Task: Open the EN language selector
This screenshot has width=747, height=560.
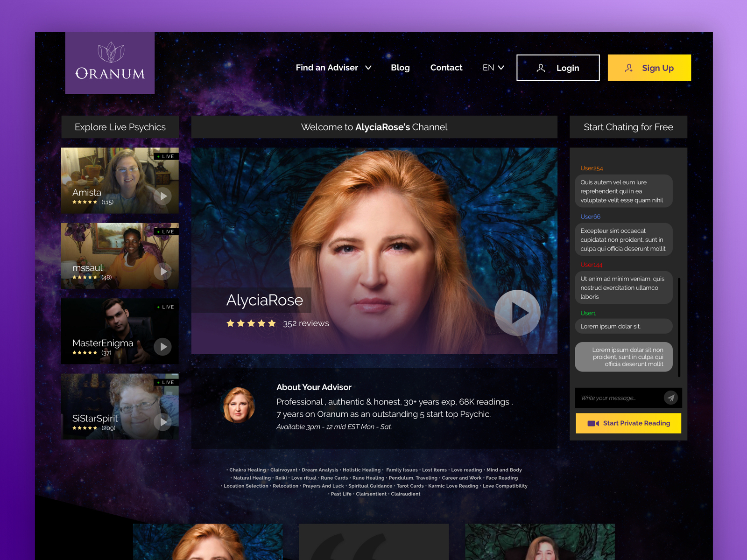Action: coord(493,68)
